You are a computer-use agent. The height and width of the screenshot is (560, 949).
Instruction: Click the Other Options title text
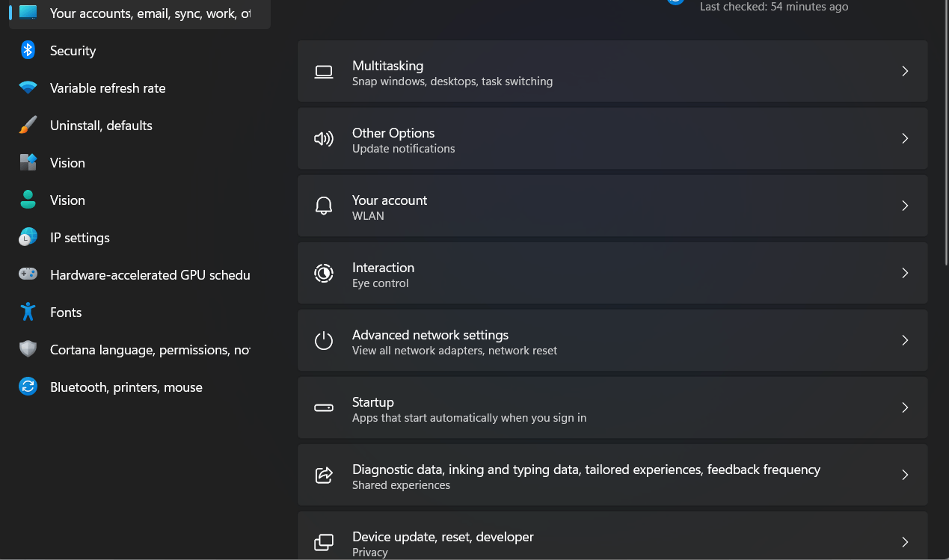(393, 133)
